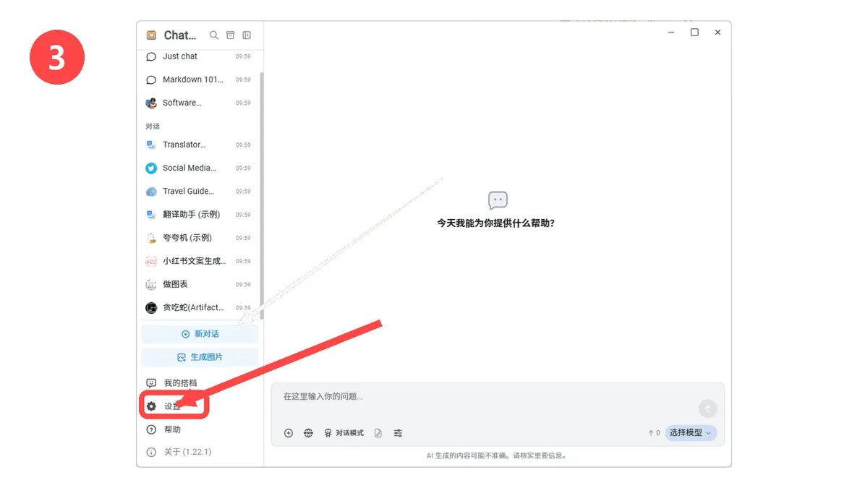Open 我的搭档 from sidebar
868x488 pixels.
click(x=199, y=382)
